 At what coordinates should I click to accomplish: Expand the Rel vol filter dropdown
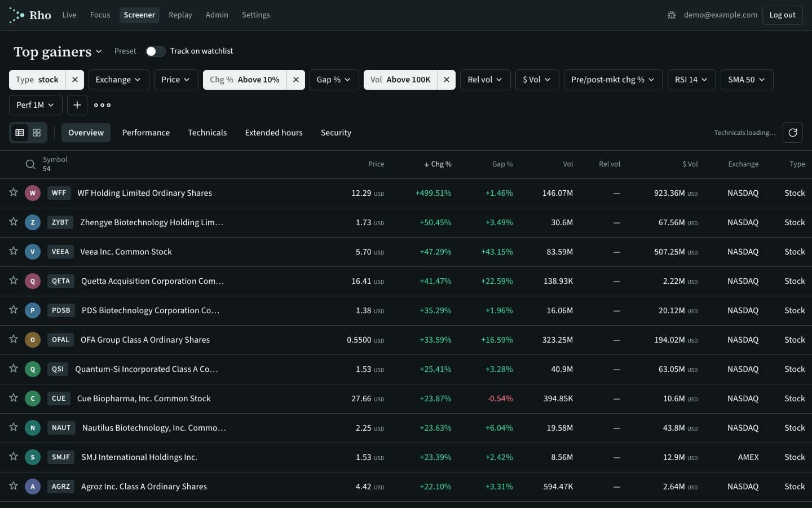pos(486,80)
